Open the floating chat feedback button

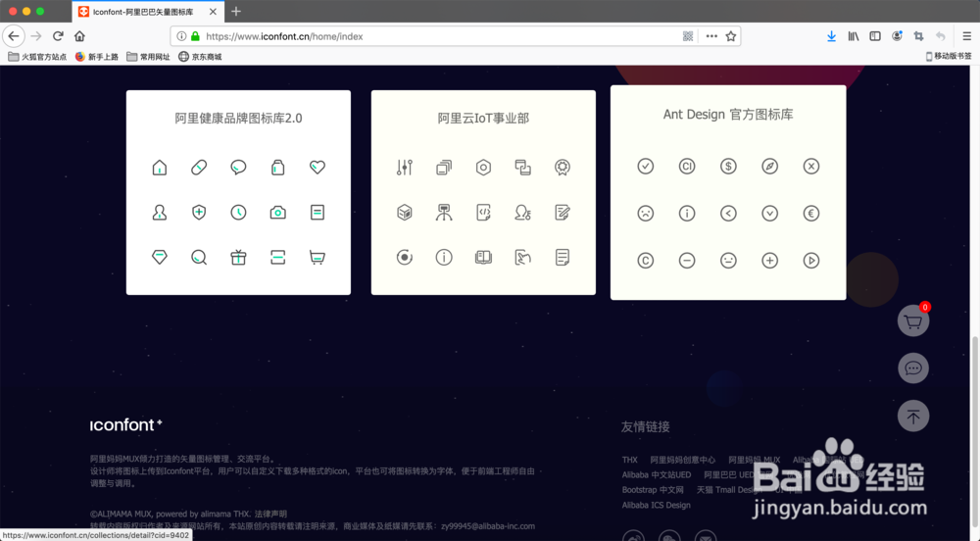913,369
